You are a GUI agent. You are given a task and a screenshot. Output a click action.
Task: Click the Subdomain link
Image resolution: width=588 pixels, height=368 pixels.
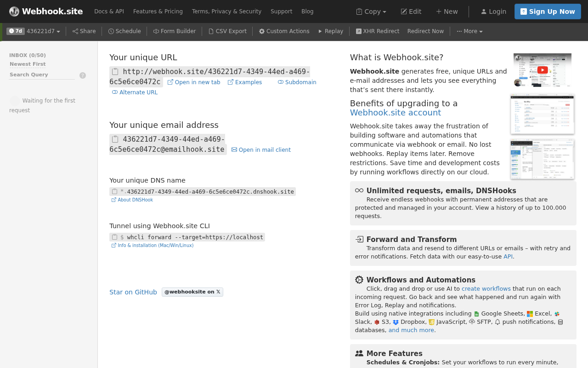pos(297,82)
